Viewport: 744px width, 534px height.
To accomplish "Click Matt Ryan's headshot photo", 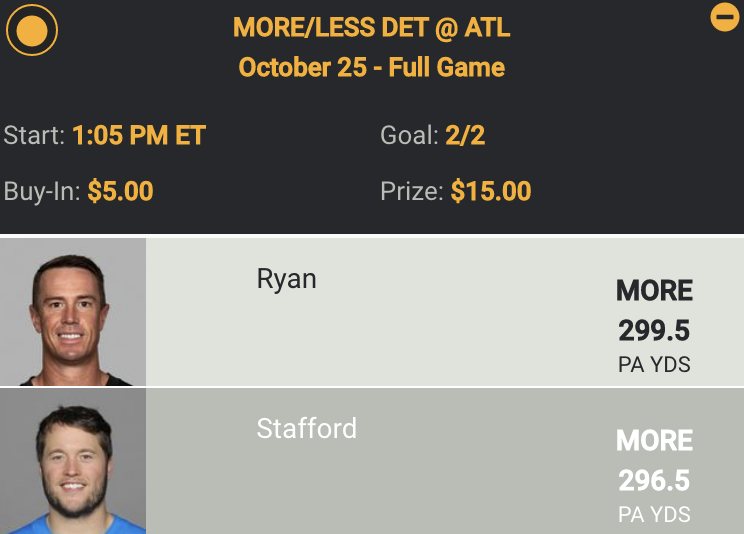I will (x=73, y=312).
